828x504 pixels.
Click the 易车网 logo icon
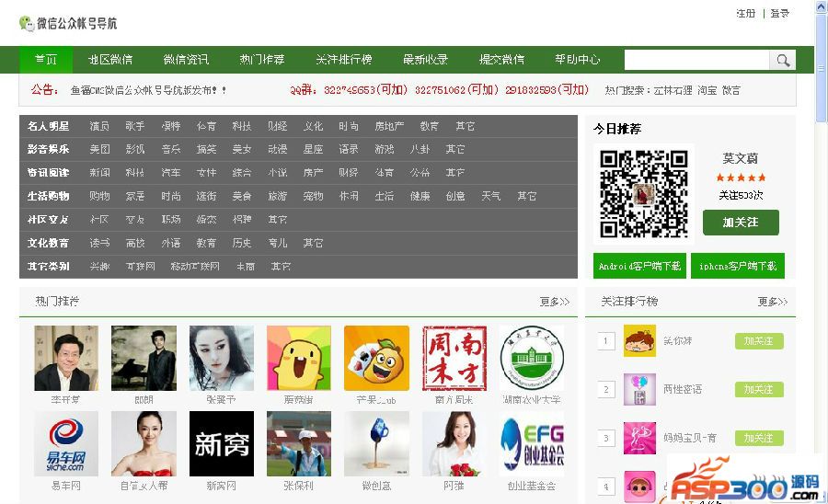pos(66,444)
